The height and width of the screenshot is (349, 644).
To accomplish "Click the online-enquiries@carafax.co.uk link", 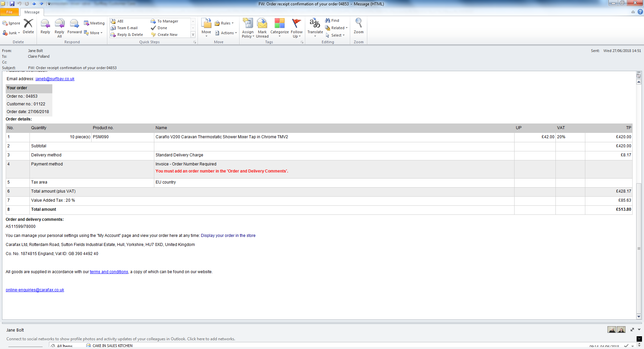I will (x=35, y=290).
